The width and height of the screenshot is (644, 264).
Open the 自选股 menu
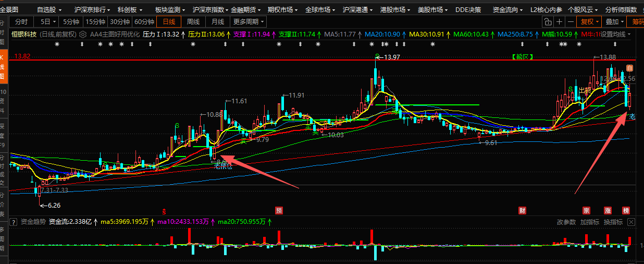pyautogui.click(x=49, y=9)
